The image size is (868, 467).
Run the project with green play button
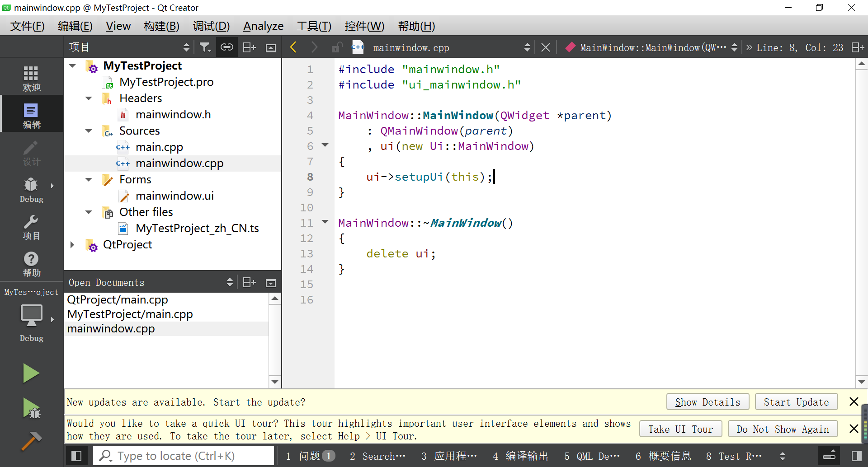[31, 374]
